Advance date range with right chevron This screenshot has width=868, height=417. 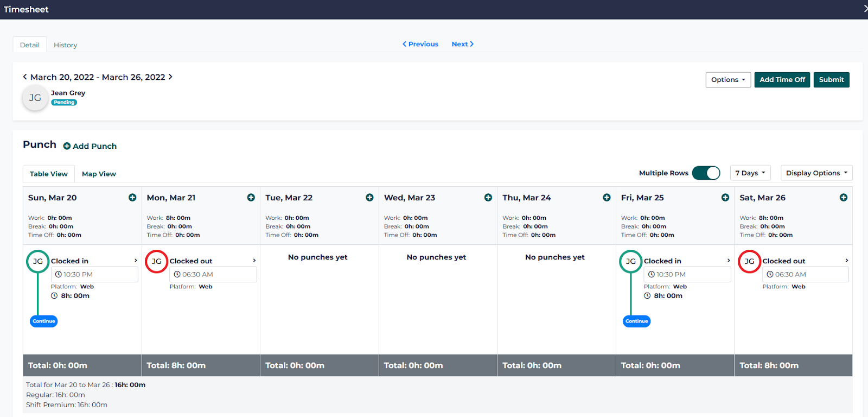[x=170, y=77]
